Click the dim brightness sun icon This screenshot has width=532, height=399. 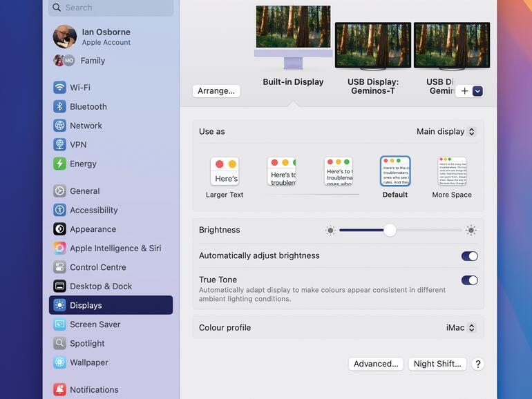coord(330,231)
